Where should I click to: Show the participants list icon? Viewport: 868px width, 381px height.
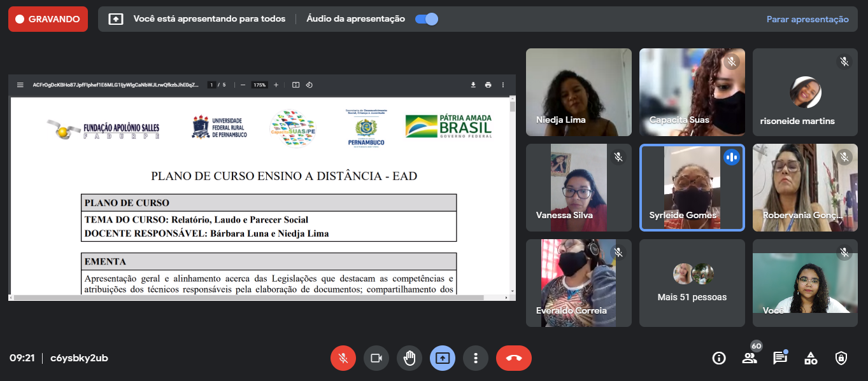click(750, 358)
